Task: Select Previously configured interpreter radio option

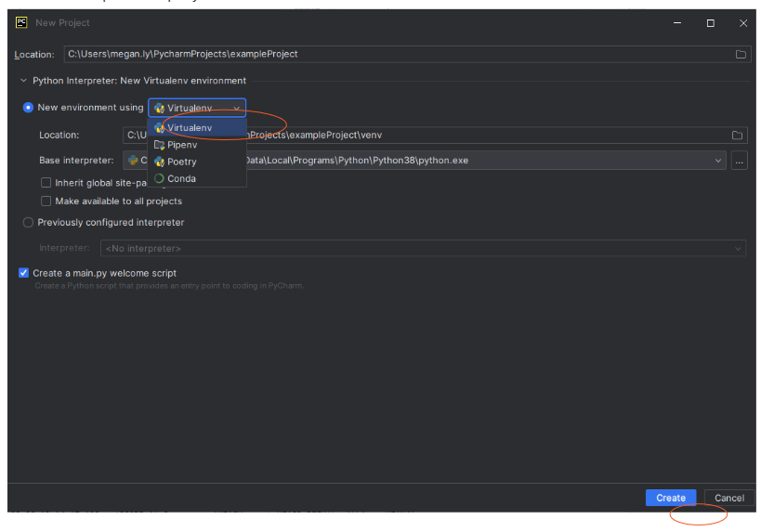Action: [x=28, y=223]
